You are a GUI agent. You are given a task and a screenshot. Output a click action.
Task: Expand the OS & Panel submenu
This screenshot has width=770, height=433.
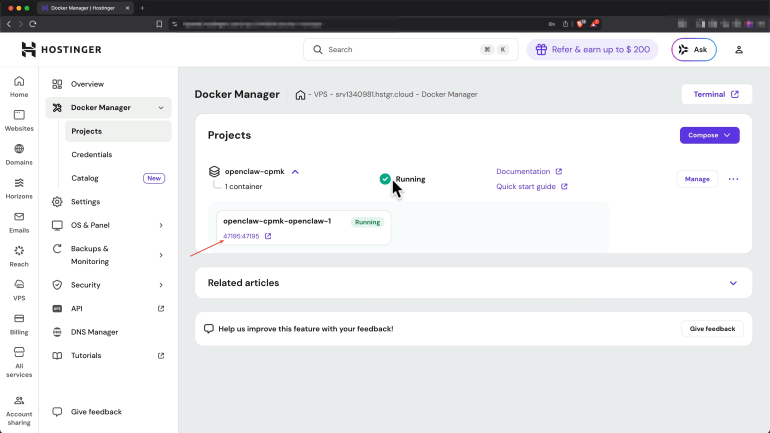pos(161,225)
